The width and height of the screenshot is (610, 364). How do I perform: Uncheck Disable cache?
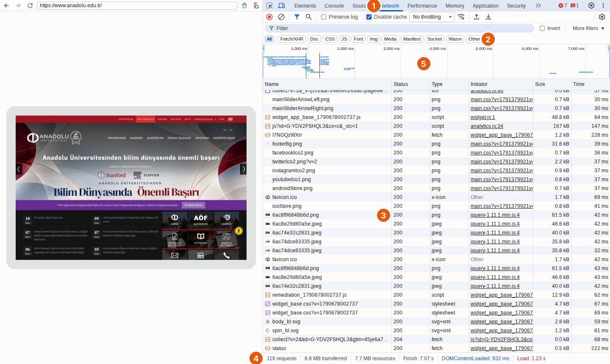(369, 17)
